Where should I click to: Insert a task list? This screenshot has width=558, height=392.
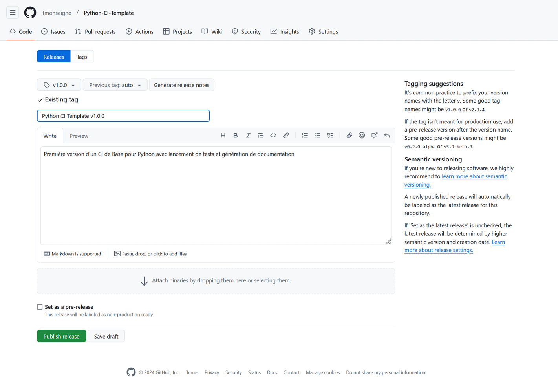click(x=330, y=136)
